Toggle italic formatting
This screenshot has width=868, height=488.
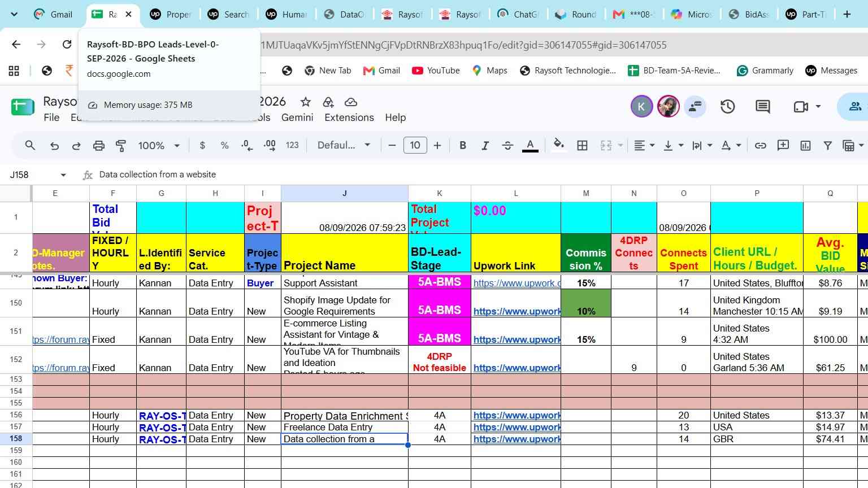[x=485, y=146]
